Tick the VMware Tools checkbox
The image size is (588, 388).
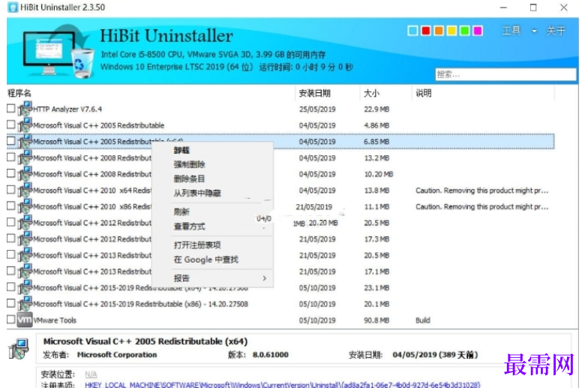tap(10, 320)
